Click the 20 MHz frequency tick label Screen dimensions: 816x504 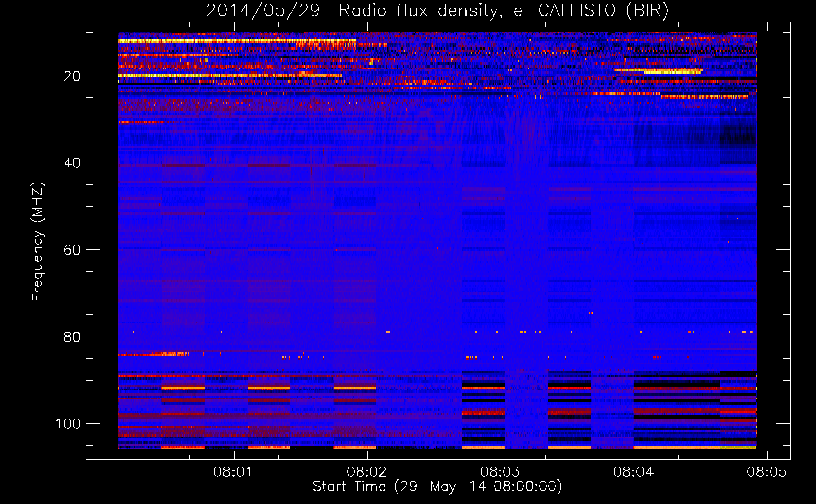click(x=72, y=76)
